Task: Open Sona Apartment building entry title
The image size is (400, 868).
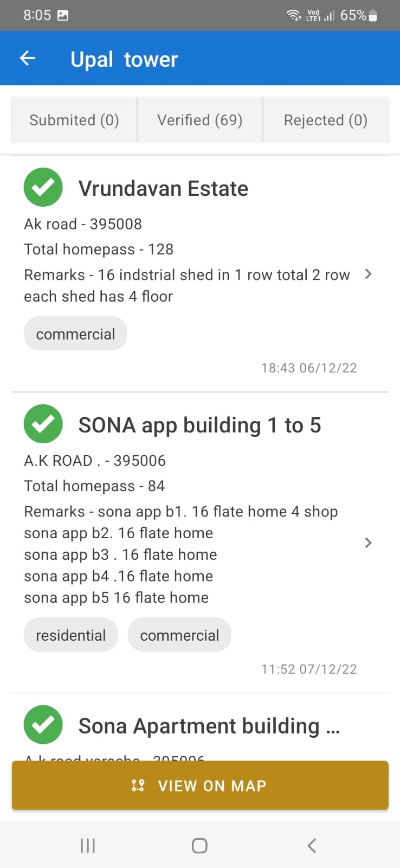Action: click(x=209, y=726)
